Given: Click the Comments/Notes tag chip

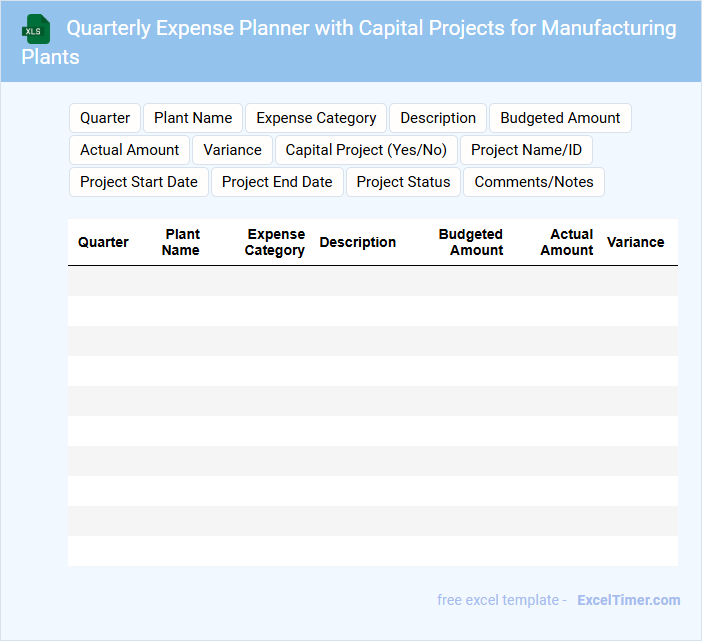Looking at the screenshot, I should click(x=534, y=182).
